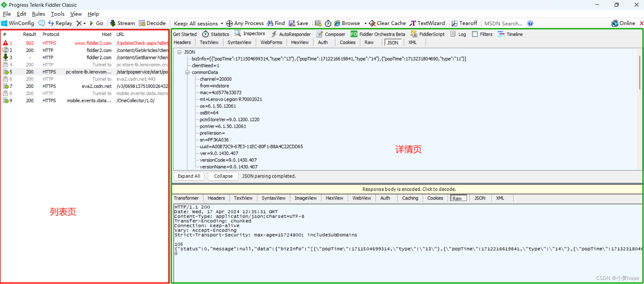Open the Tools menu
The image size is (644, 284).
[58, 14]
